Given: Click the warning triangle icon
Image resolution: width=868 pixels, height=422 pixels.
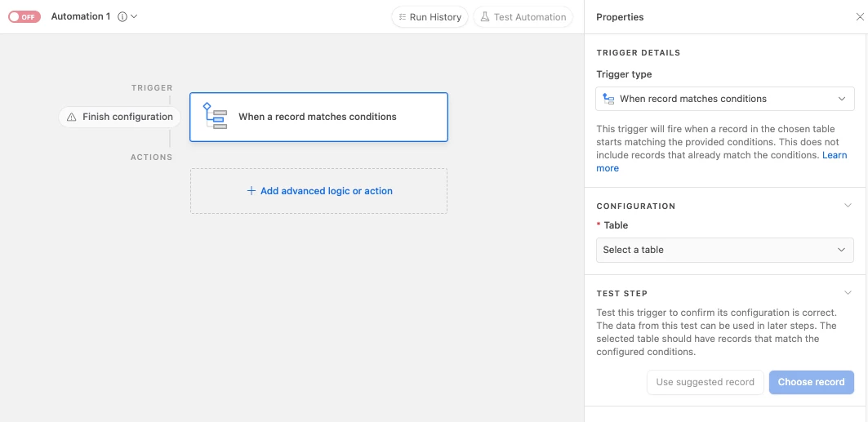Looking at the screenshot, I should pyautogui.click(x=72, y=117).
